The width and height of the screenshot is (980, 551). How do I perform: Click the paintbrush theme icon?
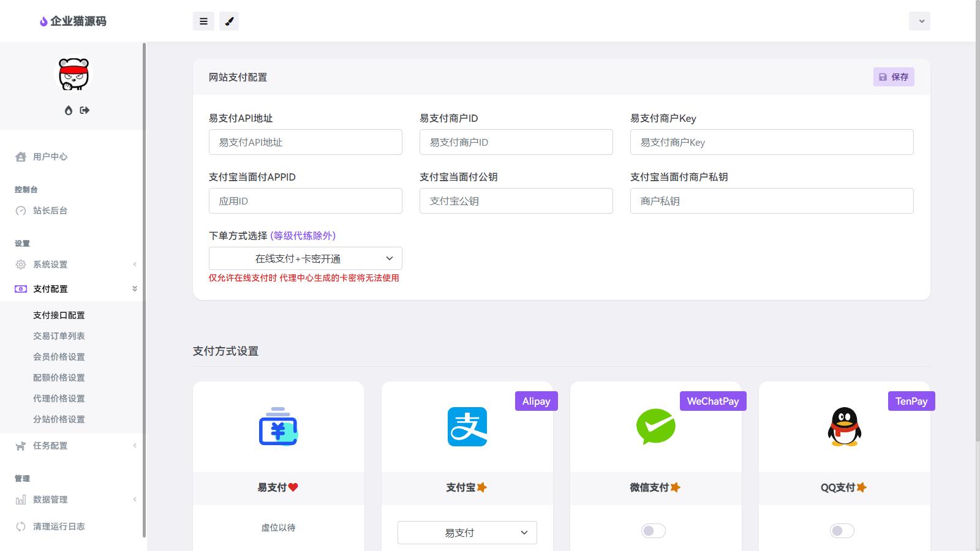229,21
